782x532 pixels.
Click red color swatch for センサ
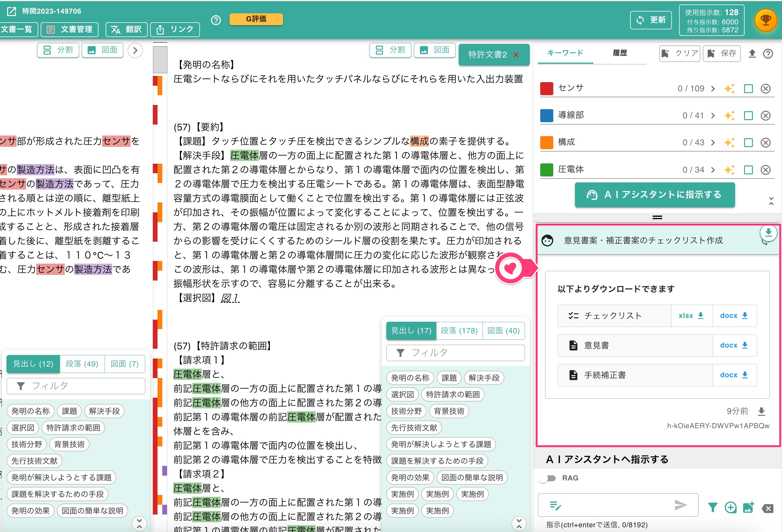click(x=546, y=88)
